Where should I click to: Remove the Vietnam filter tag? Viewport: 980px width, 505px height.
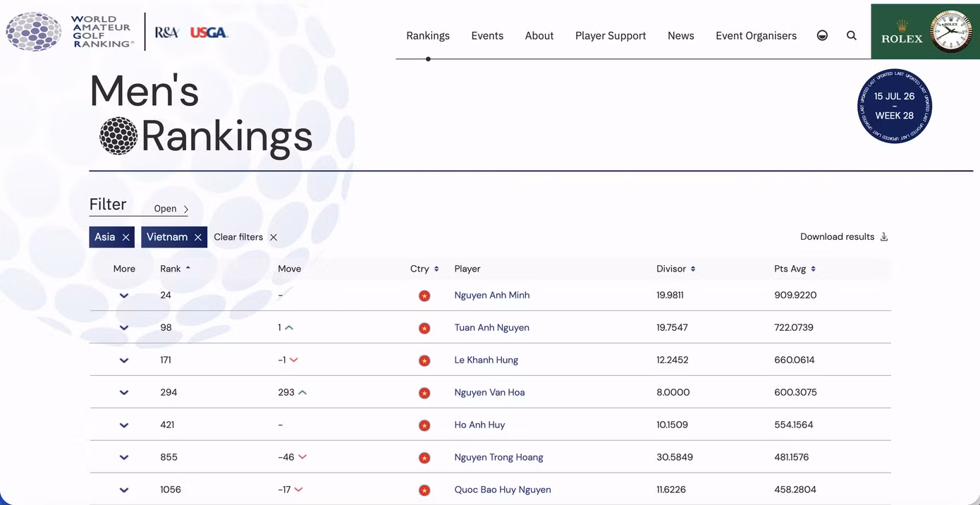[x=198, y=238]
